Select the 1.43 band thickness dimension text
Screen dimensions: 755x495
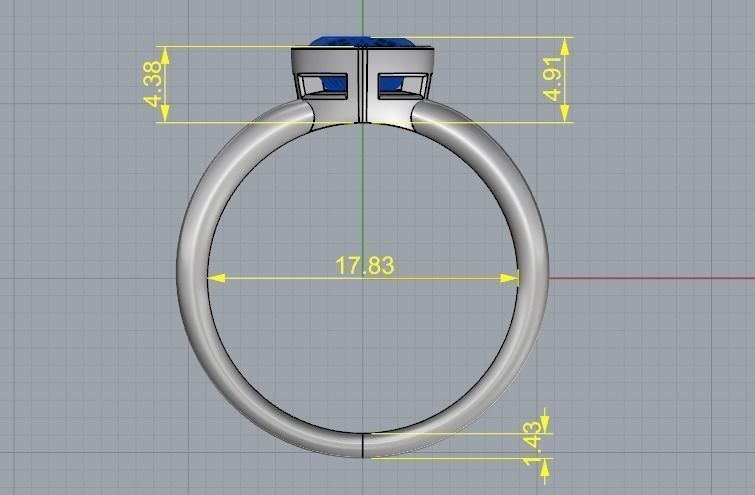click(x=533, y=444)
